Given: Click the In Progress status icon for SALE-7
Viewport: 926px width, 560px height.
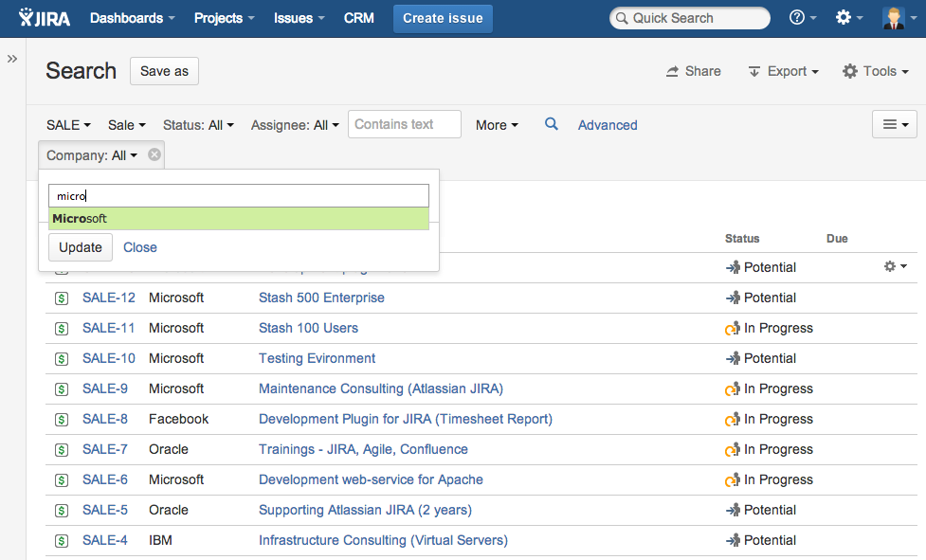Looking at the screenshot, I should pos(733,450).
